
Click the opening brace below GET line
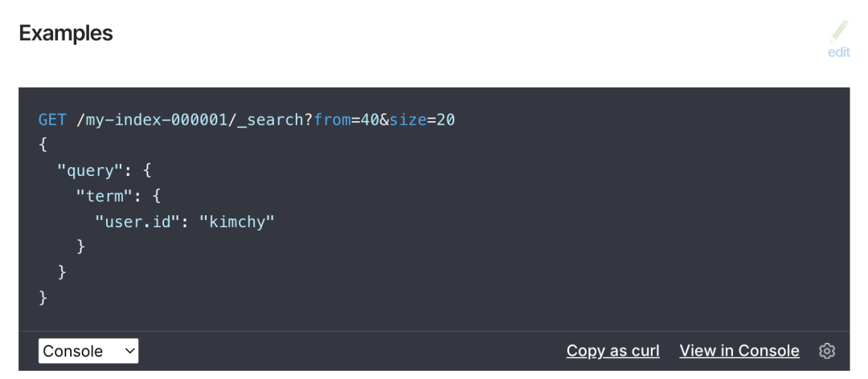coord(43,145)
